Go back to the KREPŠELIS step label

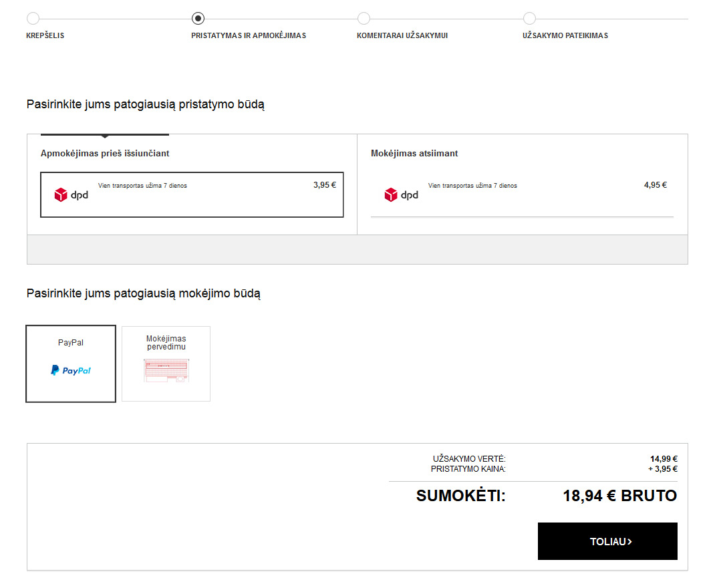[x=45, y=35]
